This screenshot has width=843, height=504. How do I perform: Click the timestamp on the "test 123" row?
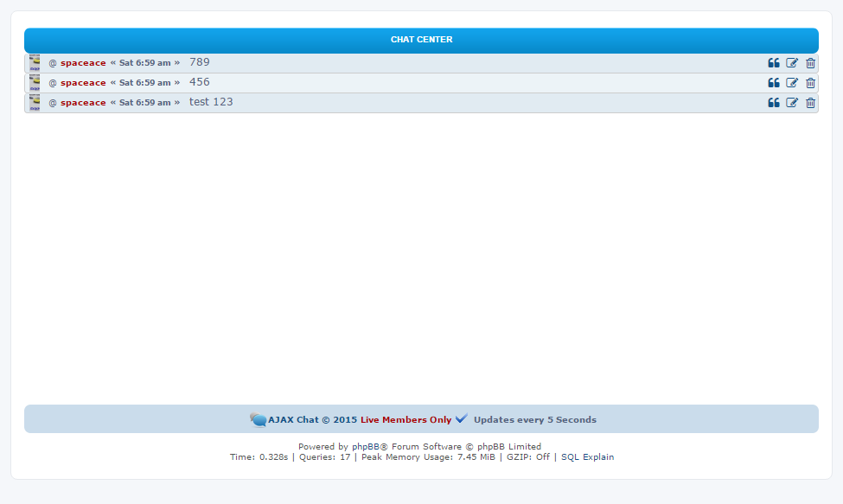pyautogui.click(x=145, y=103)
